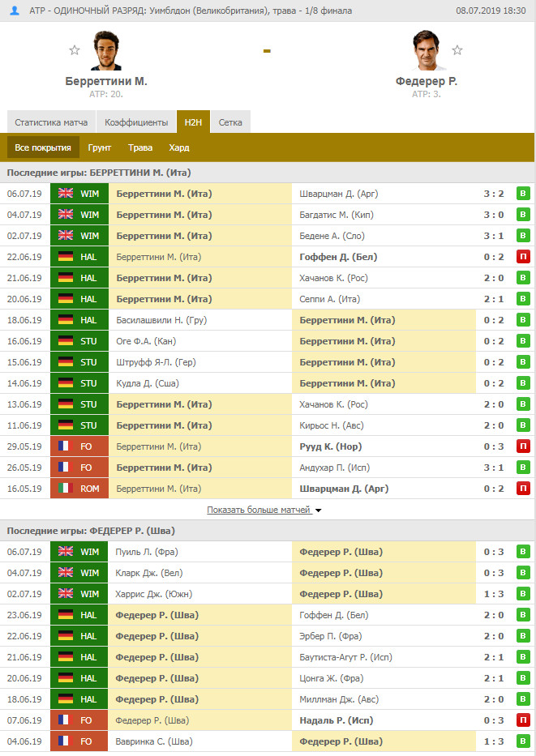Click green В badge in Шварцман 3:2 row
536x756 pixels.
(x=523, y=194)
